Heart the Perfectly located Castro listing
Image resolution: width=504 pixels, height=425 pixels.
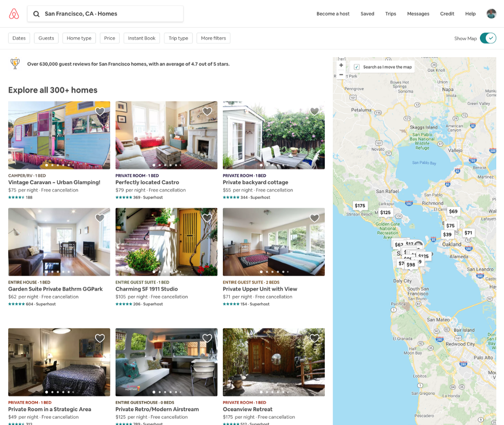(207, 111)
